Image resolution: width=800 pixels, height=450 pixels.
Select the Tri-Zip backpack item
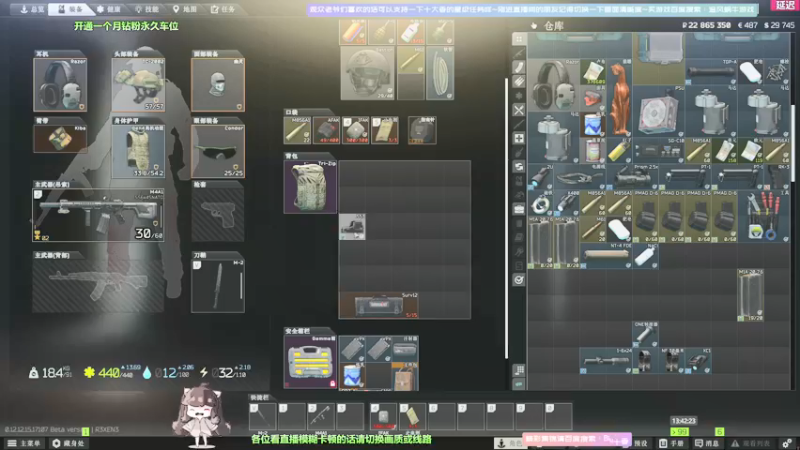[310, 187]
